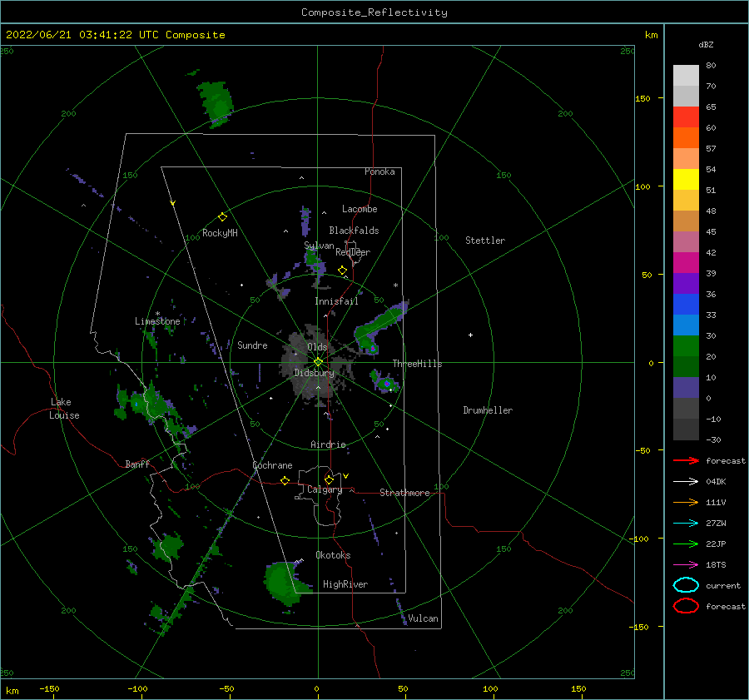Click the Lacombe town label
The width and height of the screenshot is (749, 700).
coord(360,209)
